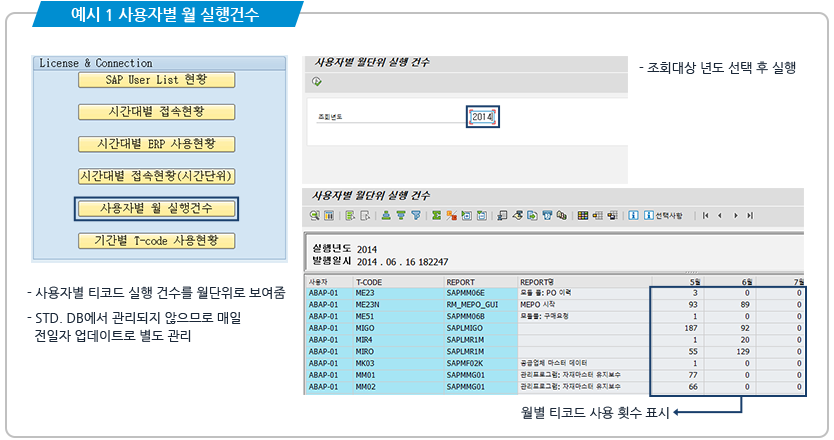
Task: Open 선택사항 information button
Action: [663, 215]
